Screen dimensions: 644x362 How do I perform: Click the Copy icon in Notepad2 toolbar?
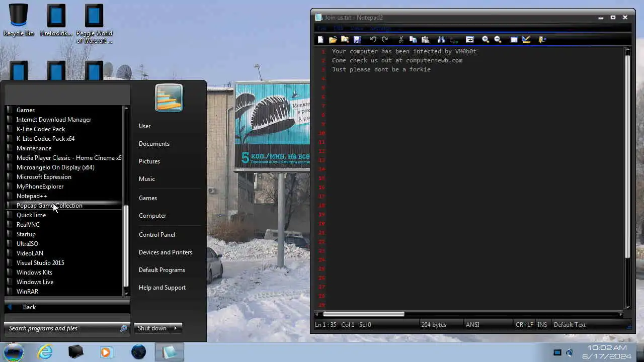point(413,39)
